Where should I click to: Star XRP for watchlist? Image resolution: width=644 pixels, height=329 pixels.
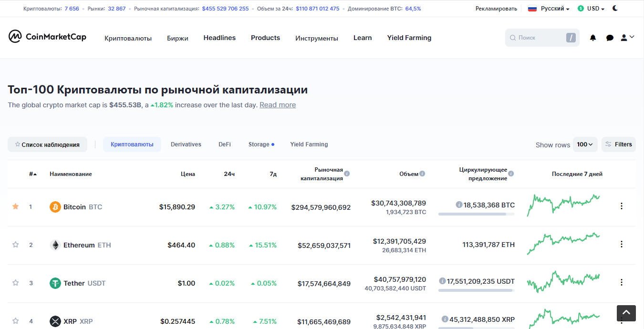tap(15, 321)
